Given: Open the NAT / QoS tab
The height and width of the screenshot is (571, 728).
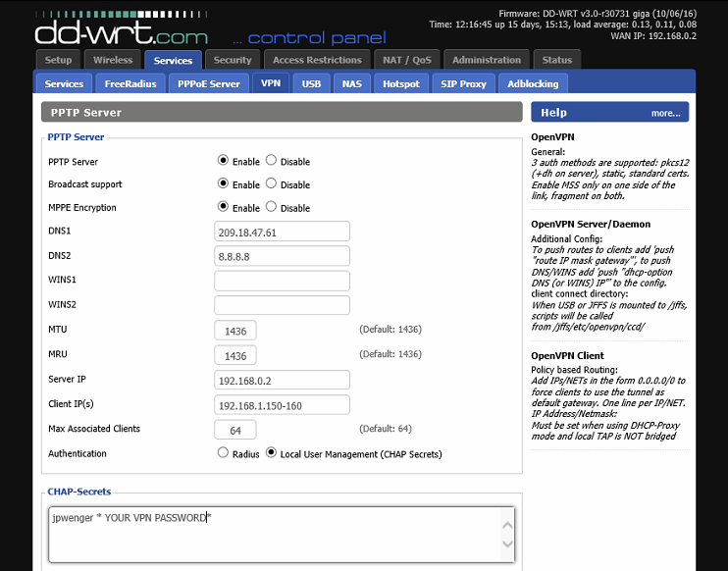Looking at the screenshot, I should click(x=407, y=60).
